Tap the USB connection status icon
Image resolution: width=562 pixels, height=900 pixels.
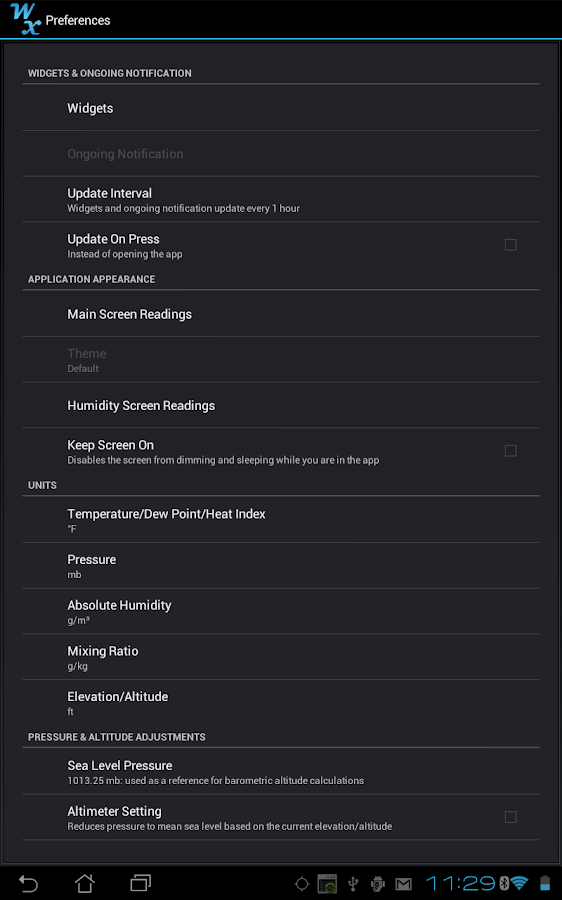353,884
